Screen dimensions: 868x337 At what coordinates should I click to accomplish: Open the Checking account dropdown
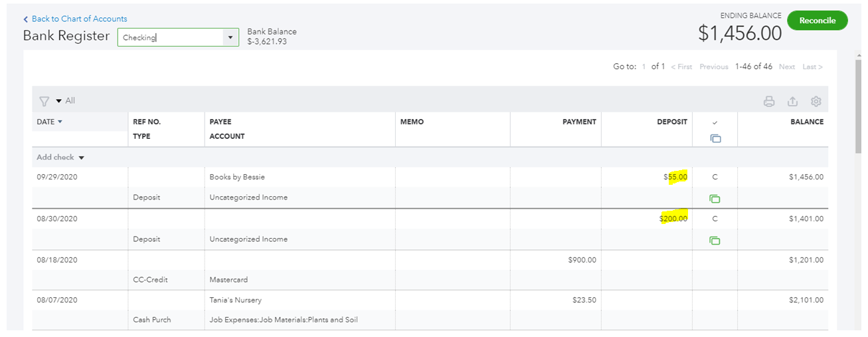point(230,37)
